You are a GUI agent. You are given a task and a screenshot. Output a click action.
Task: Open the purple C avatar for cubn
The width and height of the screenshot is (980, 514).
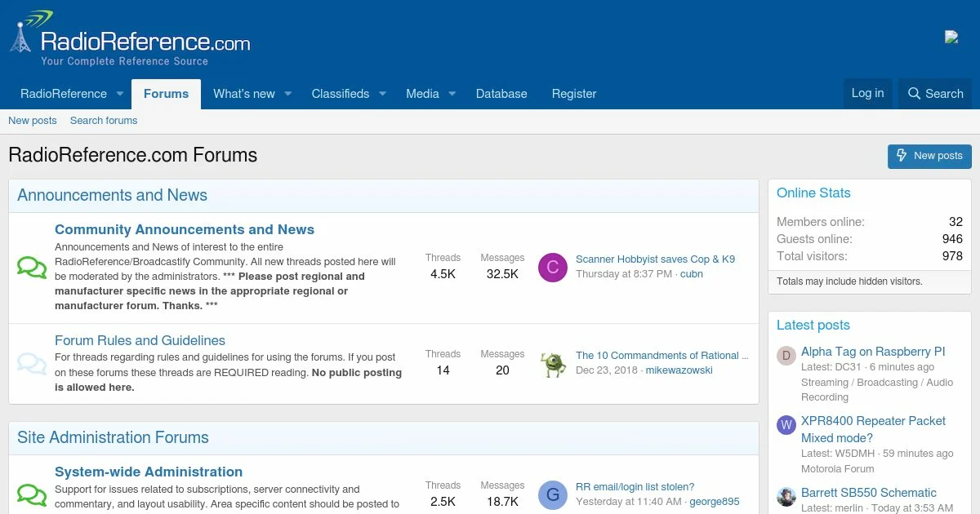553,267
